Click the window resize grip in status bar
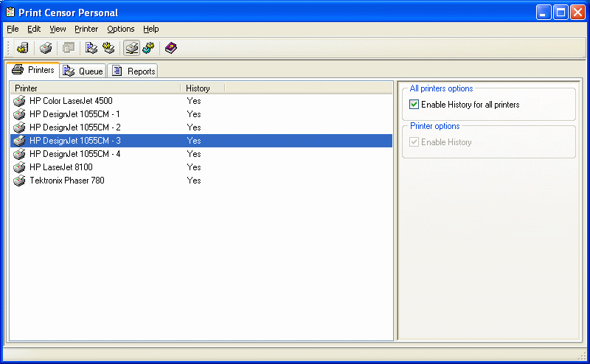 (x=582, y=355)
